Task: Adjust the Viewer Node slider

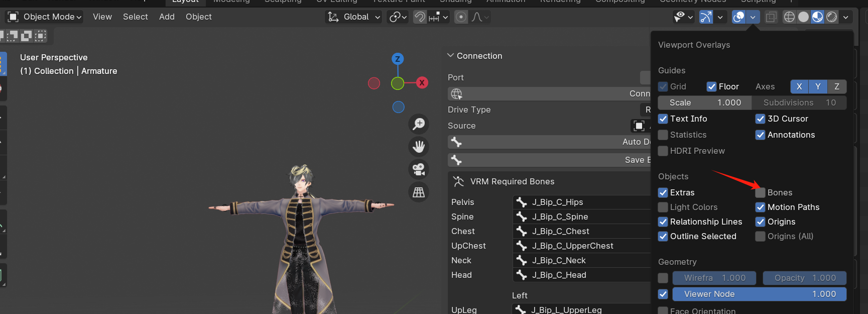Action: point(759,294)
